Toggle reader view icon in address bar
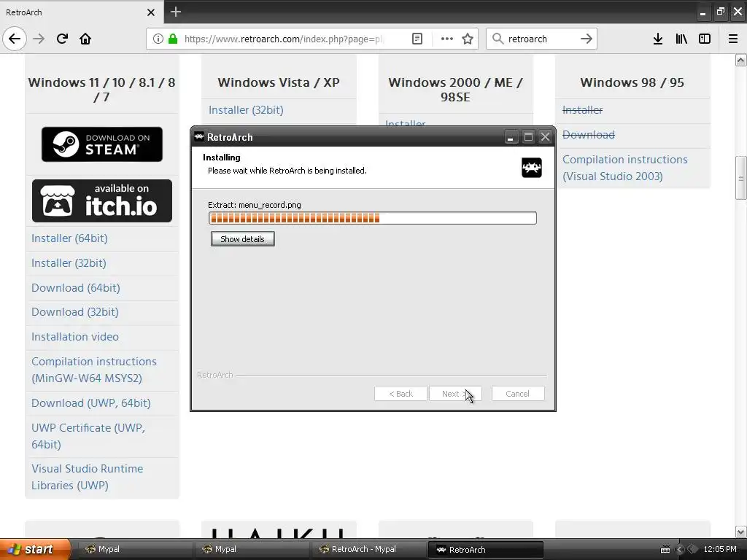The height and width of the screenshot is (560, 747). tap(417, 39)
